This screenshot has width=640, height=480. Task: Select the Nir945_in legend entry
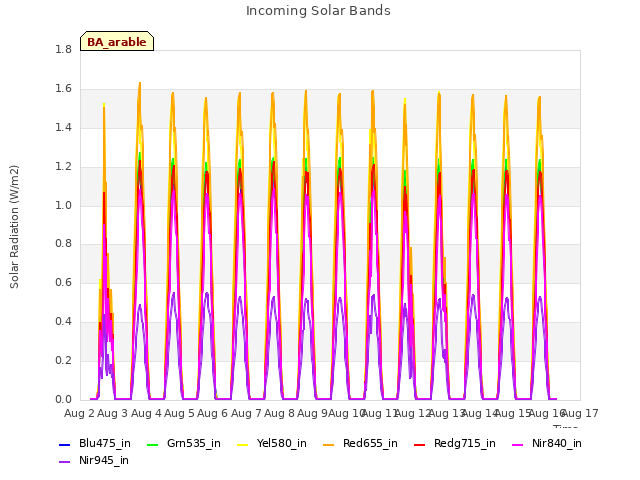(x=93, y=460)
